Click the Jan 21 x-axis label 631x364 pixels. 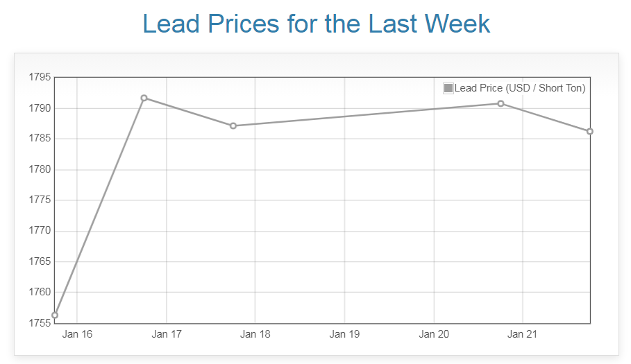click(523, 334)
